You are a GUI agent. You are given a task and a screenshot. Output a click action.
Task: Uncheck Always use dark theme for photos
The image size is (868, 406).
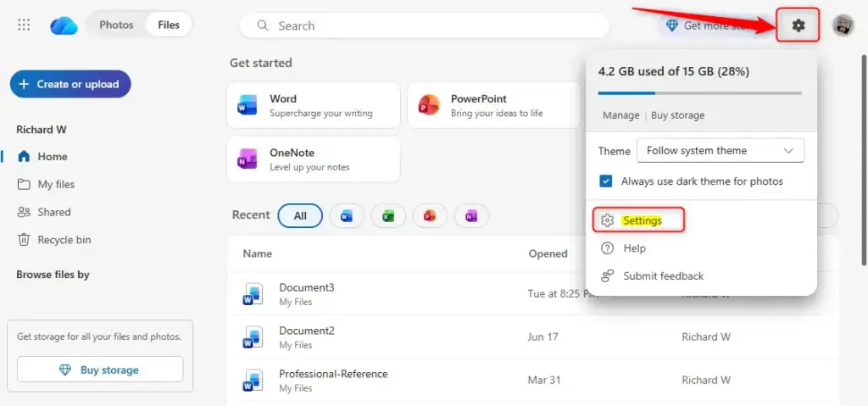(x=606, y=181)
